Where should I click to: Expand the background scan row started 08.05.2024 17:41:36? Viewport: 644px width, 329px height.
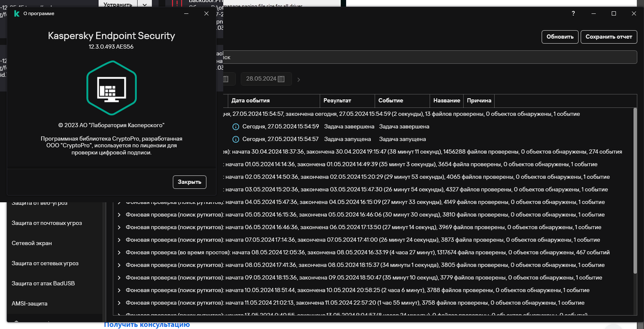pyautogui.click(x=119, y=265)
